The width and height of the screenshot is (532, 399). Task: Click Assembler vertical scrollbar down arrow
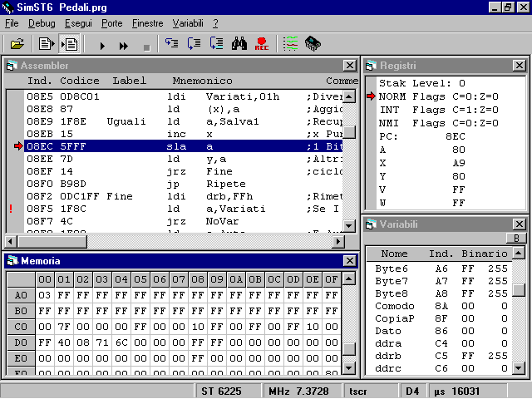point(349,225)
